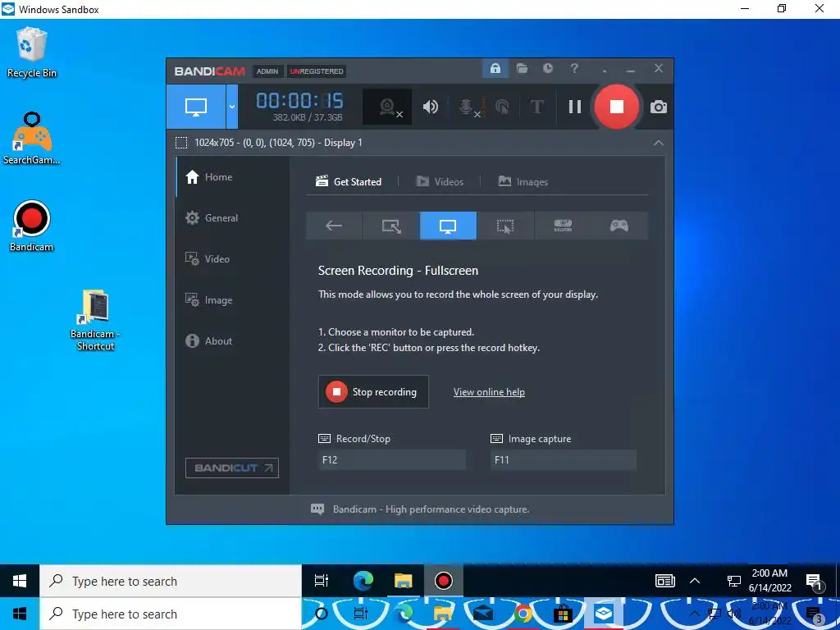Select the screen recording mode monitor button
Screen dimensions: 840x630
(x=196, y=107)
